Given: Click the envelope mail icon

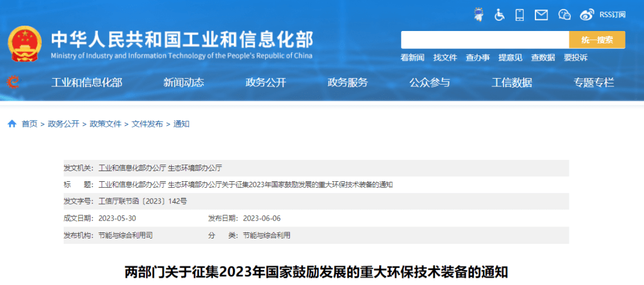Looking at the screenshot, I should (x=541, y=14).
